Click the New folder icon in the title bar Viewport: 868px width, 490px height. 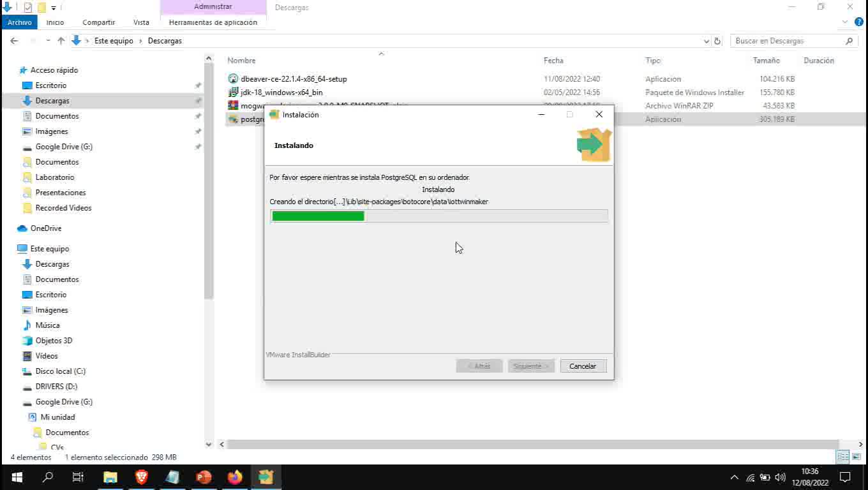tap(41, 8)
